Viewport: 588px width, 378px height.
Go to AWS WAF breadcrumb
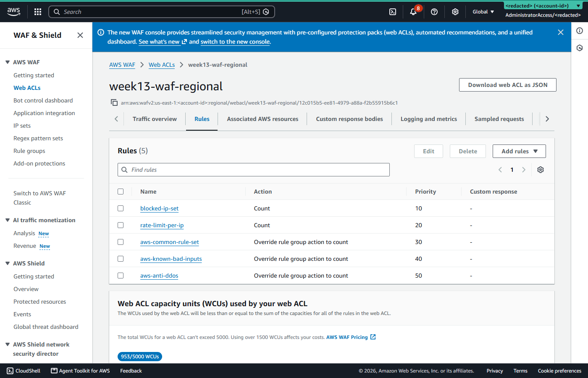click(x=122, y=65)
